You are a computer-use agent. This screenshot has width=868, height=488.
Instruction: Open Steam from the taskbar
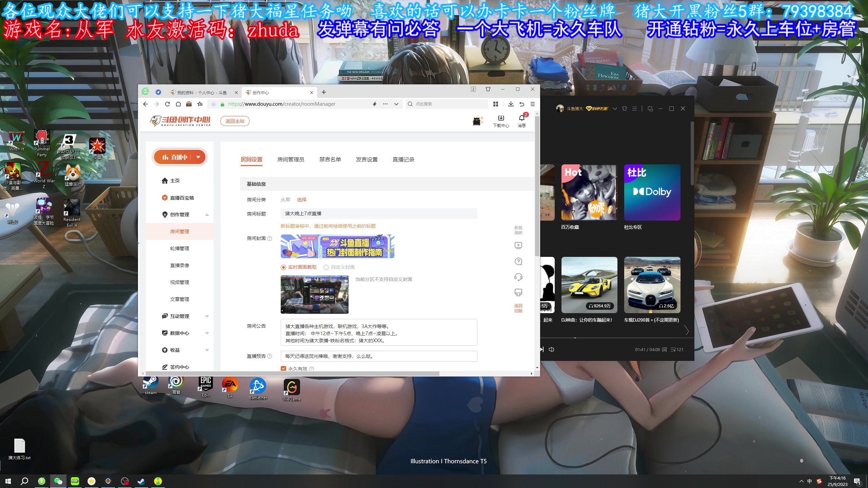pos(141,481)
